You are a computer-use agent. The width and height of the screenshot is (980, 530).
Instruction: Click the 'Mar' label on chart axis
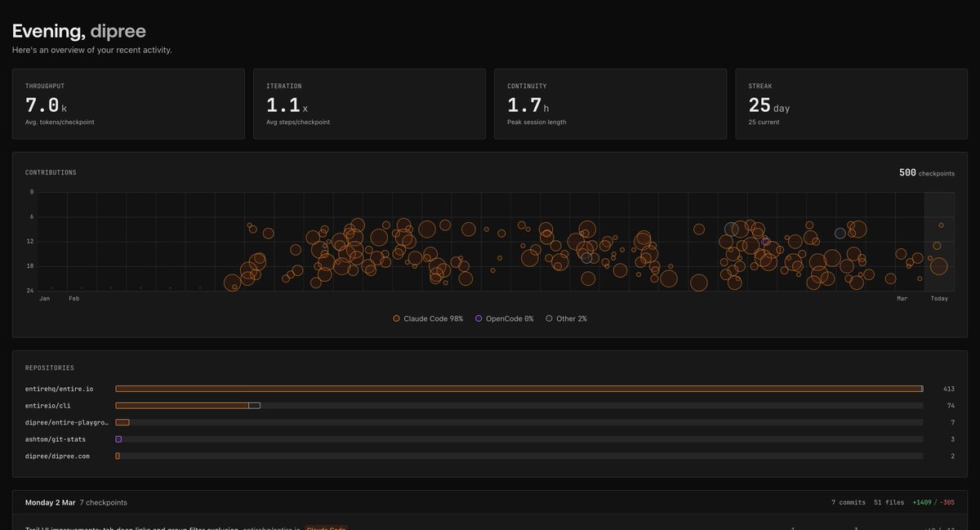click(x=902, y=299)
